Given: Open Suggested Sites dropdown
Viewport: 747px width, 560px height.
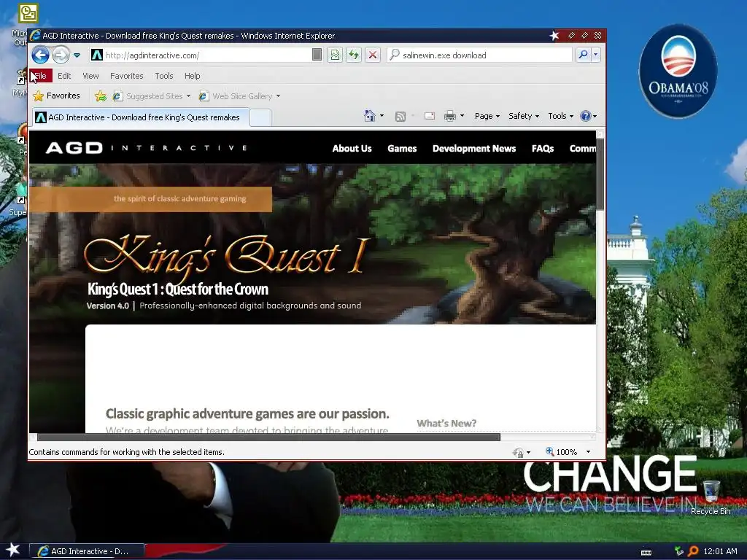Looking at the screenshot, I should click(x=152, y=96).
